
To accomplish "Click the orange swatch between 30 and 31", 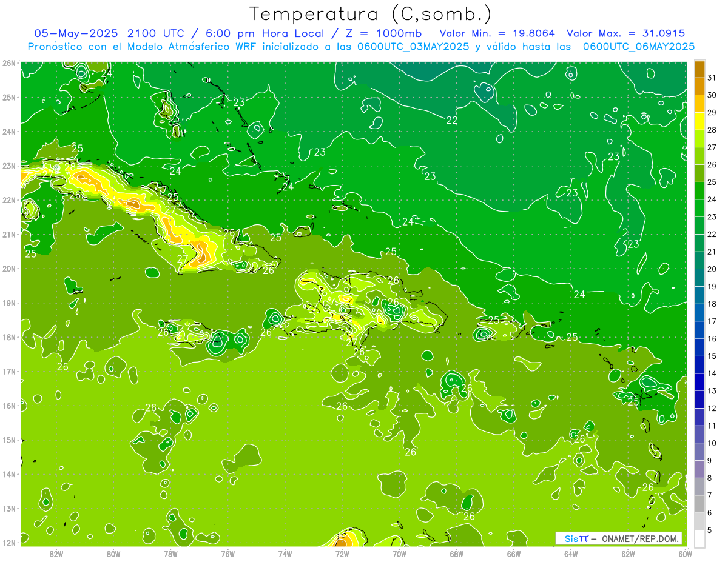I will click(699, 86).
